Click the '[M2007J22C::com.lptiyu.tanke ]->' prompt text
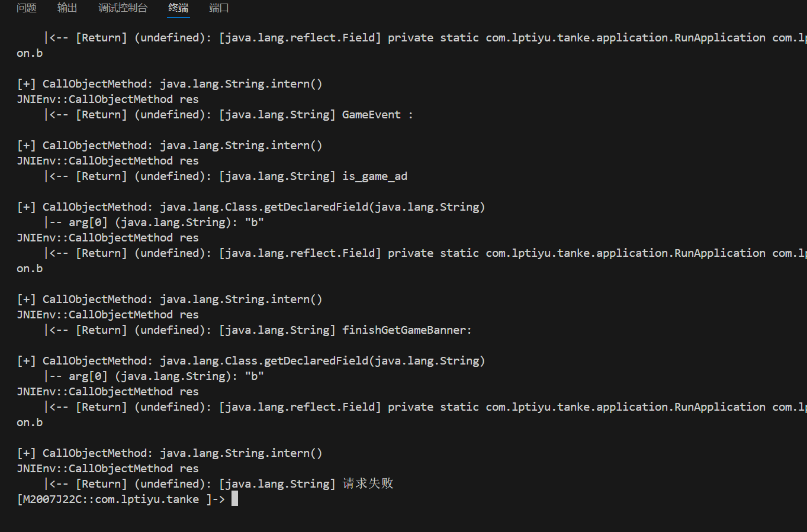 pos(121,499)
